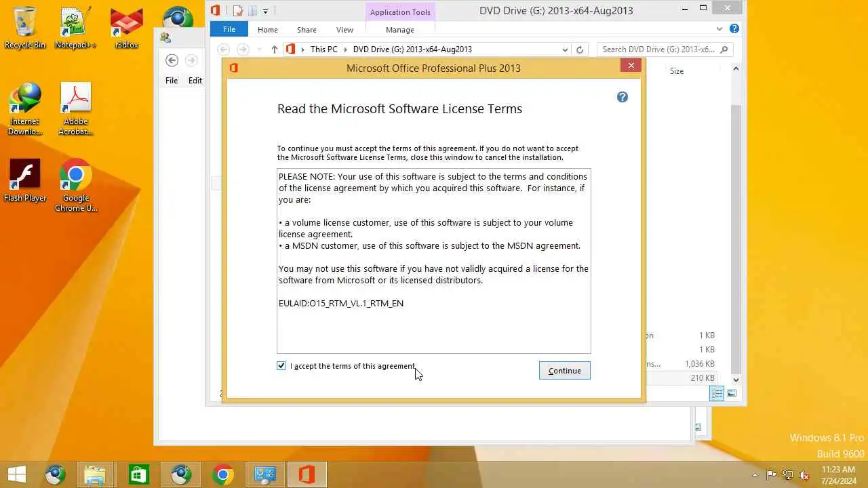Open Chrome from the taskbar

222,474
